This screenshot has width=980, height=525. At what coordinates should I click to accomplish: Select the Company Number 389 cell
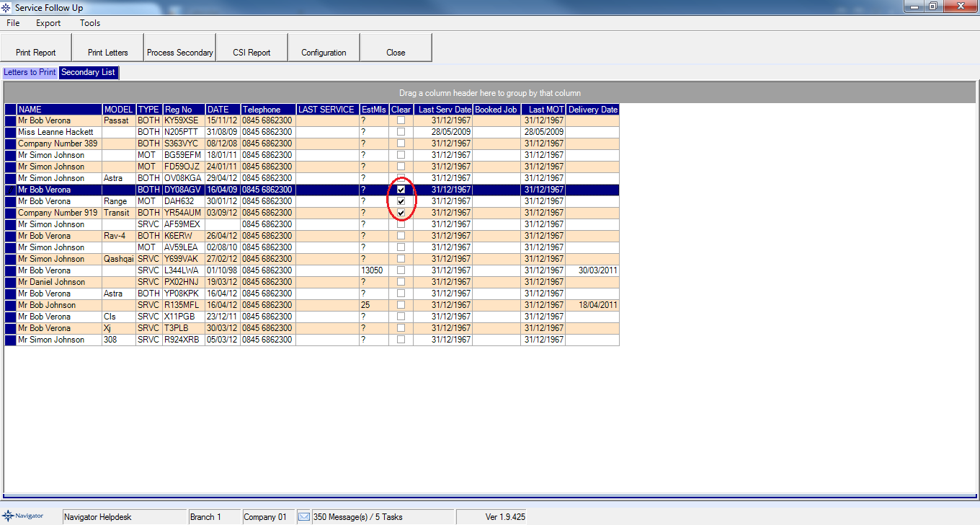pyautogui.click(x=59, y=144)
